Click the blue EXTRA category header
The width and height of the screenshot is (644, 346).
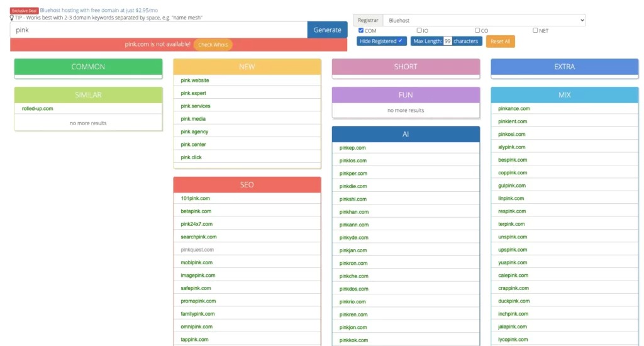pos(564,67)
